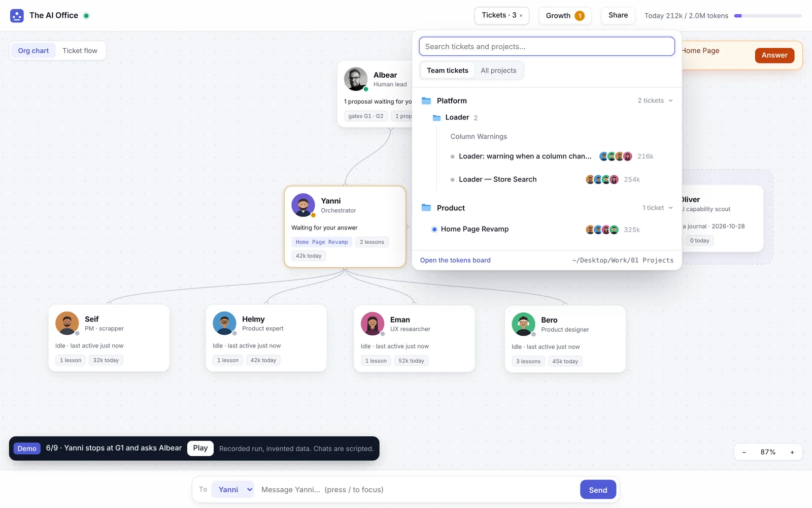
Task: Collapse the Product 1 ticket chevron
Action: [x=670, y=208]
